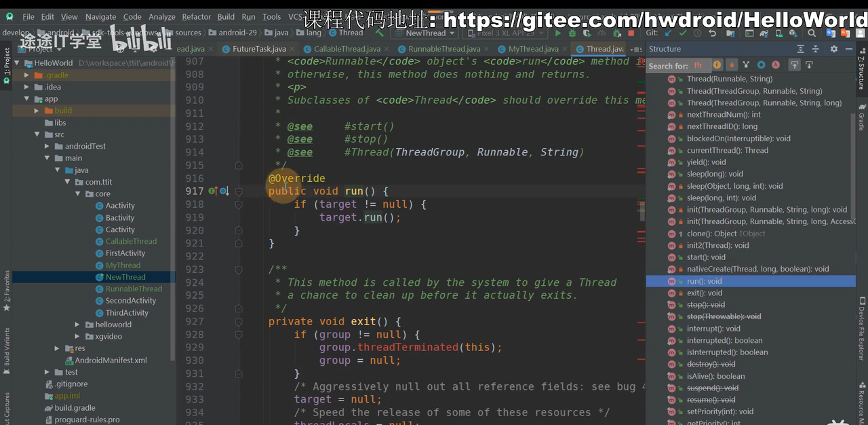Collapse the HelloWorld project root
This screenshot has width=868, height=425.
tap(18, 63)
